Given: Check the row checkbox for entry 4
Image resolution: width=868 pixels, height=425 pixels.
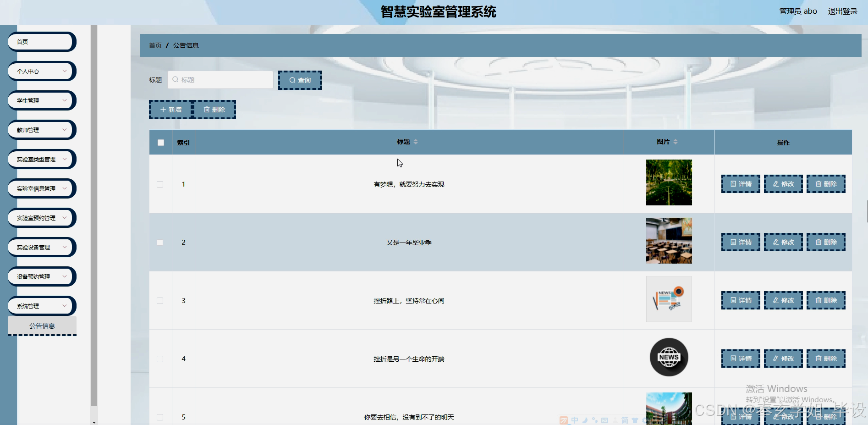Looking at the screenshot, I should [160, 359].
